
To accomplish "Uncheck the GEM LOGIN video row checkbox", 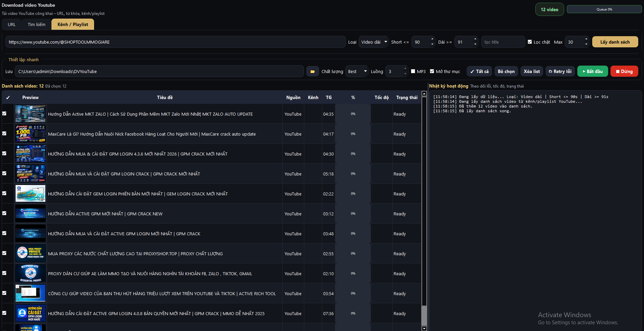I will (4, 193).
